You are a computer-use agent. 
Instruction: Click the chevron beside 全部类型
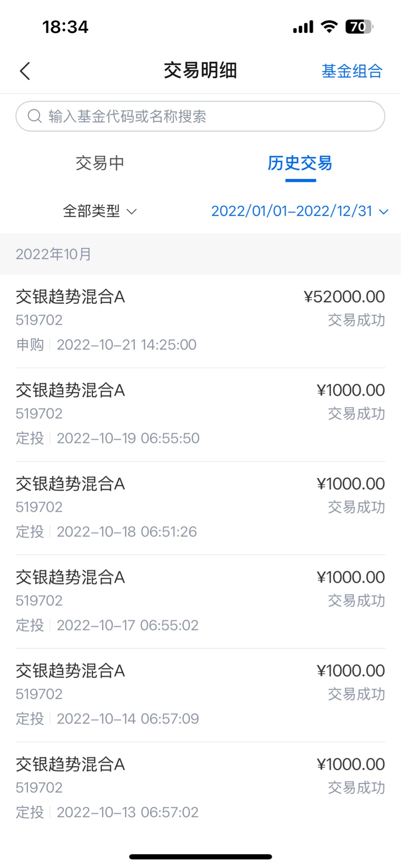point(132,212)
